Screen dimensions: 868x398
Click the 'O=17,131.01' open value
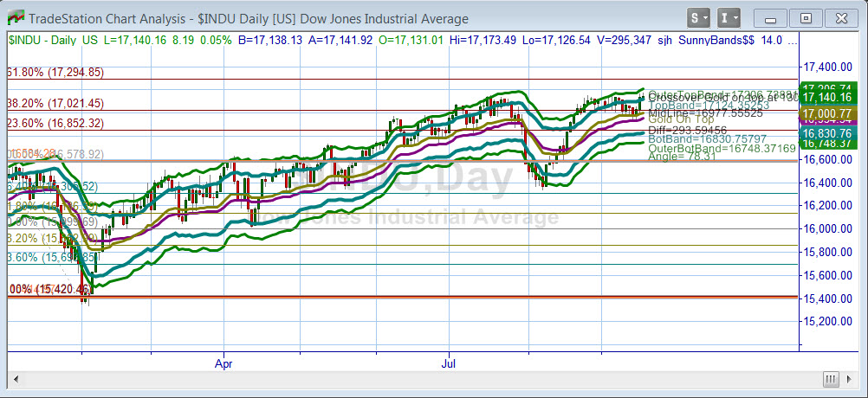coord(411,41)
